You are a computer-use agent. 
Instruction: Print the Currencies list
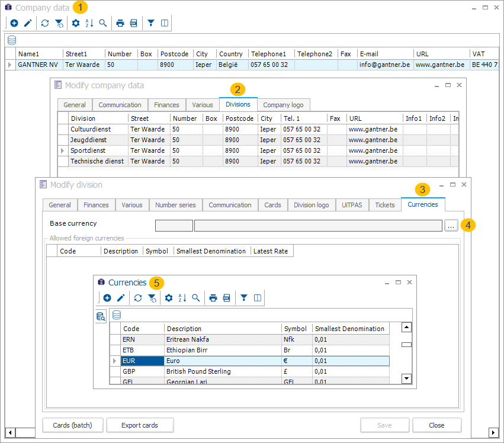(x=213, y=298)
